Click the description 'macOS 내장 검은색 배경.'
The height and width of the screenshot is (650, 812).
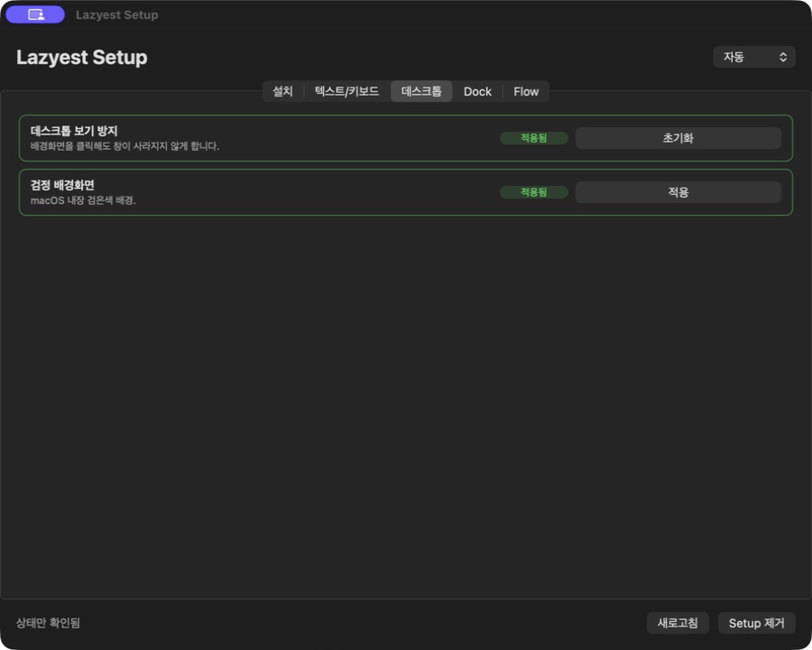[x=83, y=200]
